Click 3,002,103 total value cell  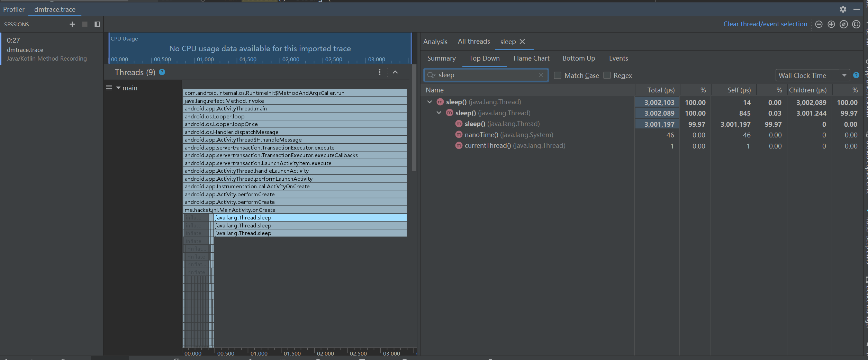click(x=657, y=102)
